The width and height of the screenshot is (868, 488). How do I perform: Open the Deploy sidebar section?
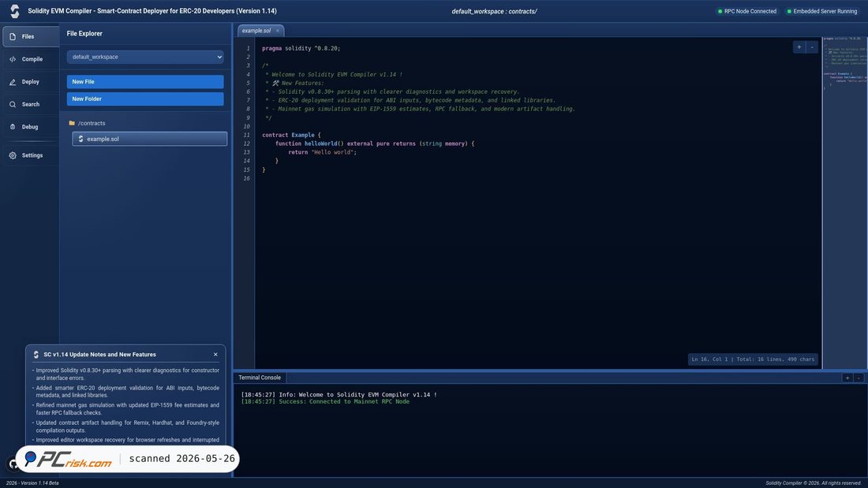31,82
